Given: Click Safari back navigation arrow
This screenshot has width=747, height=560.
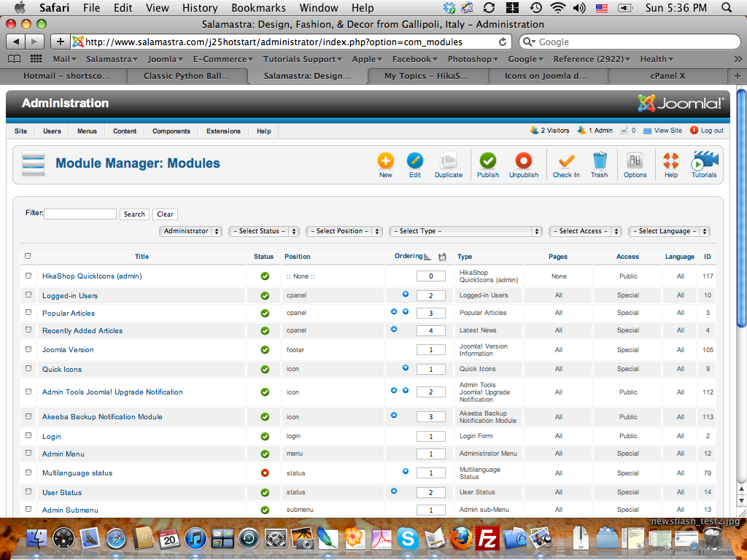Looking at the screenshot, I should tap(16, 42).
